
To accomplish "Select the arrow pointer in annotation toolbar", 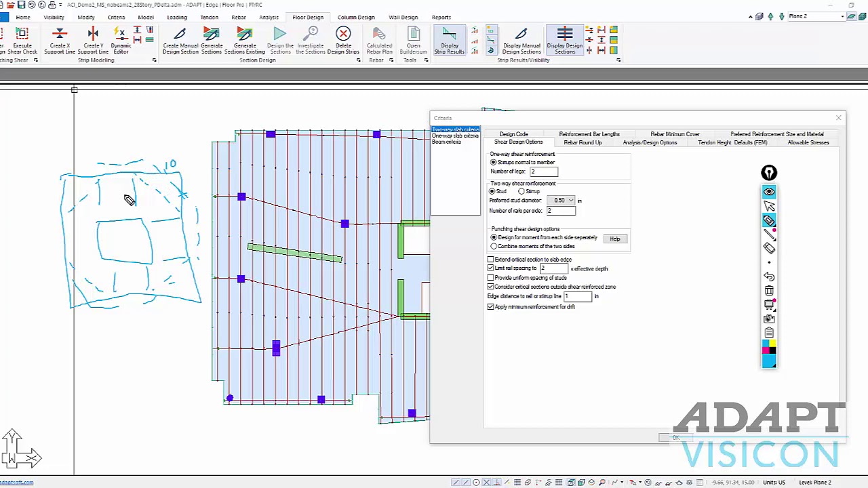I will point(769,206).
